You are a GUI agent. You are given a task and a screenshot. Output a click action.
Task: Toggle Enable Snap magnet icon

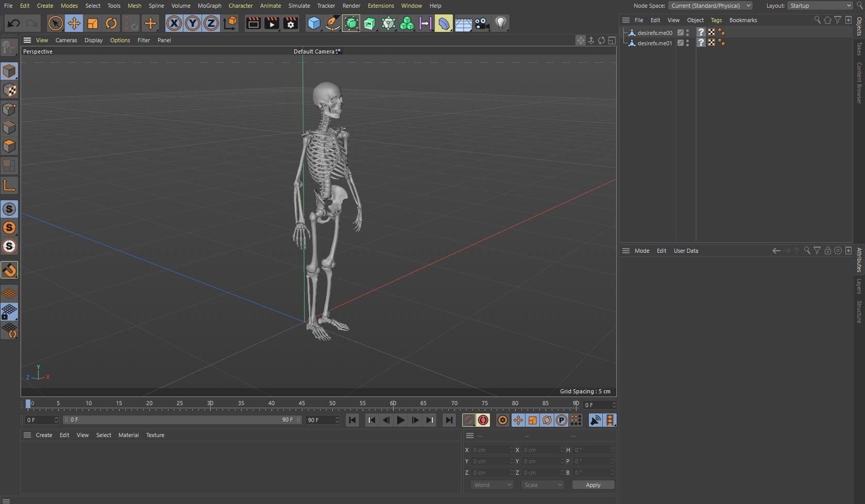[9, 270]
